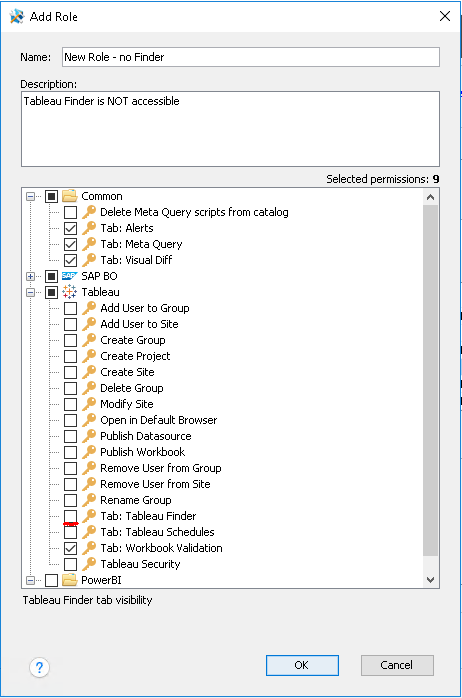Click key icon beside Create Project
The image size is (462, 698).
(89, 356)
